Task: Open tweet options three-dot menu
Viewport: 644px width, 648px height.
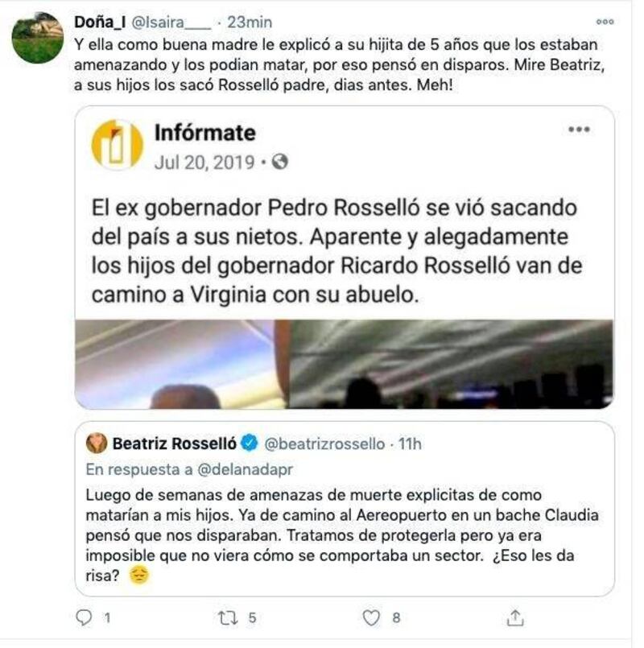Action: pos(604,22)
